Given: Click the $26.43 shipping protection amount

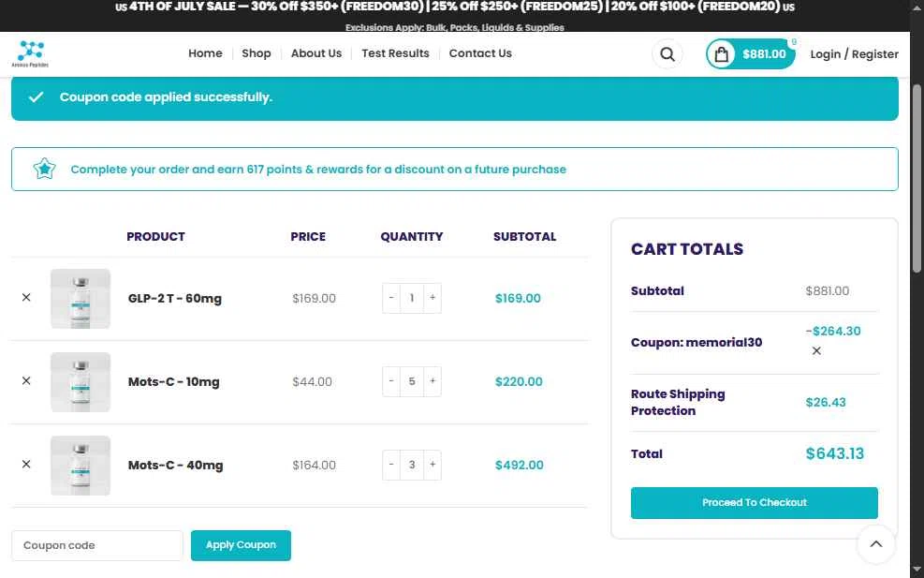Looking at the screenshot, I should pyautogui.click(x=825, y=402).
